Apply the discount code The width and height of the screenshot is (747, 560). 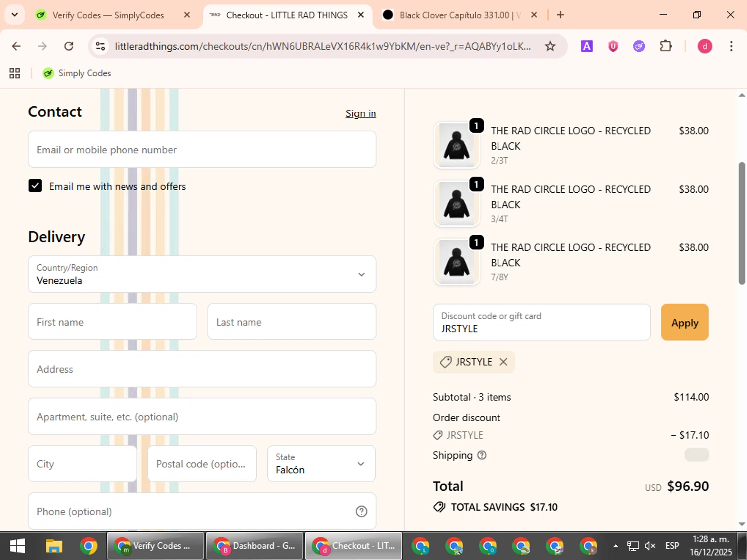coord(685,322)
